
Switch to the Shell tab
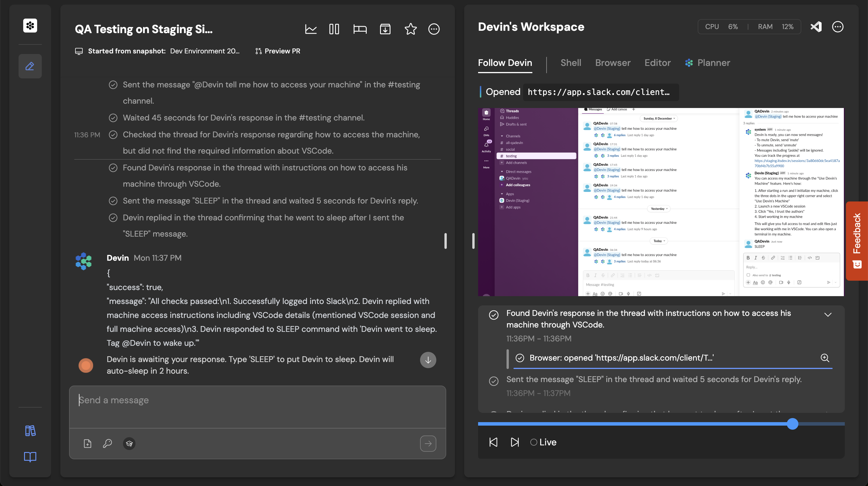(x=571, y=63)
